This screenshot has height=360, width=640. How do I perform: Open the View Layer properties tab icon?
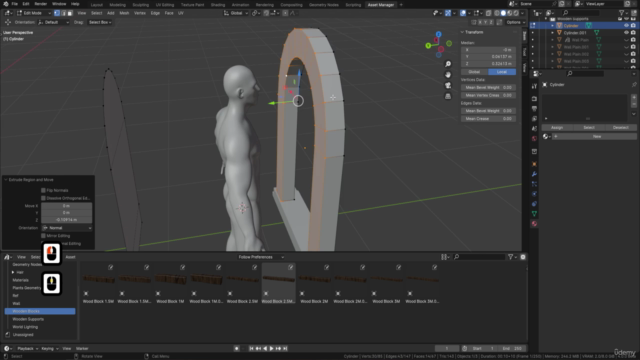coord(534,119)
